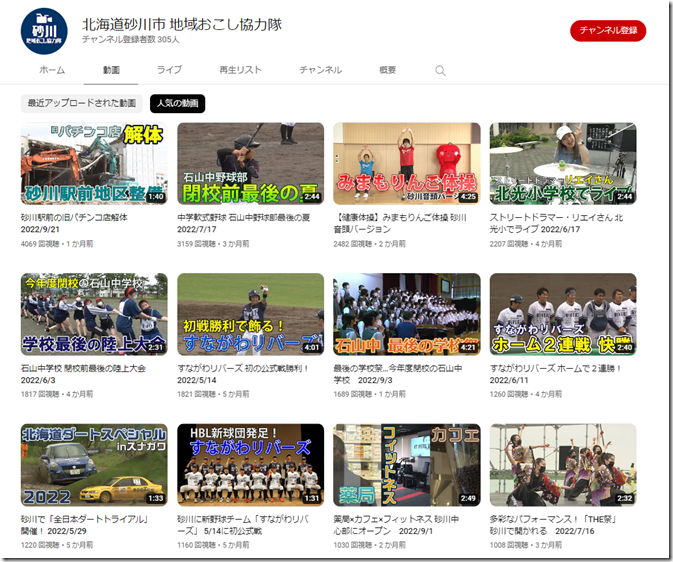Open the THE祭 dance performance thumbnail
The image size is (673, 562).
(563, 465)
